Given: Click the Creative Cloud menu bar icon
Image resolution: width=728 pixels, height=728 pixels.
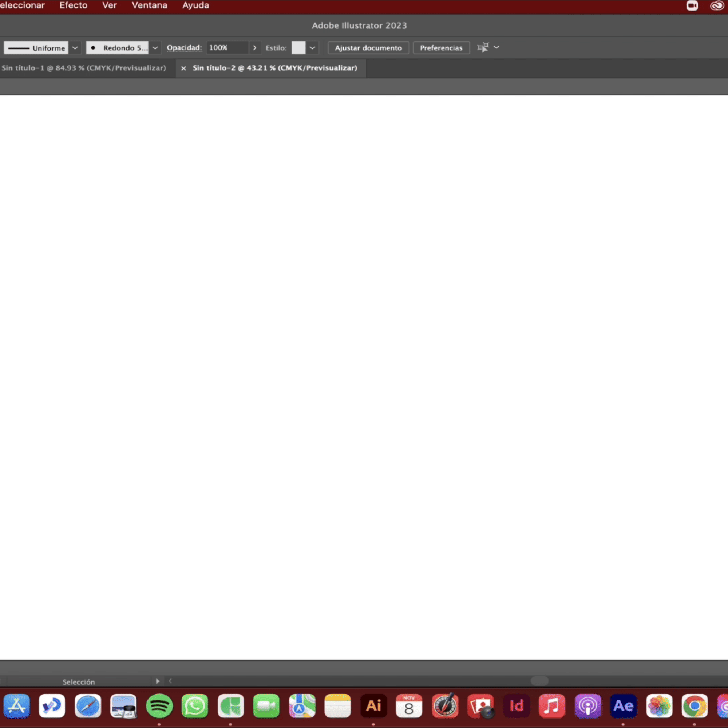Looking at the screenshot, I should pyautogui.click(x=717, y=6).
